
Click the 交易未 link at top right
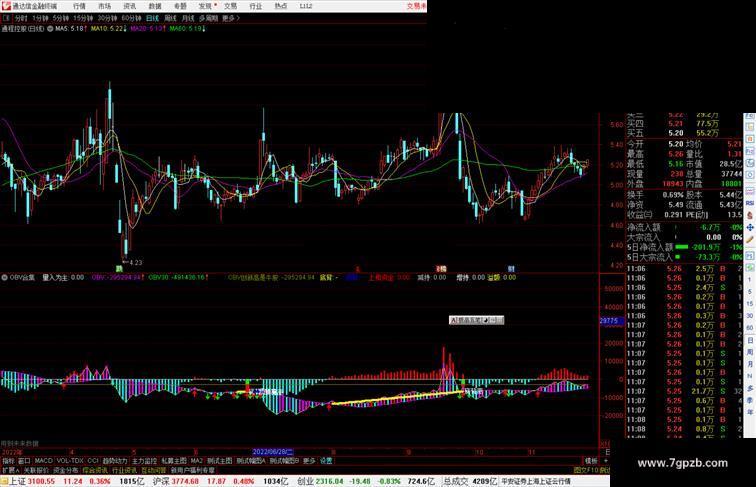416,6
